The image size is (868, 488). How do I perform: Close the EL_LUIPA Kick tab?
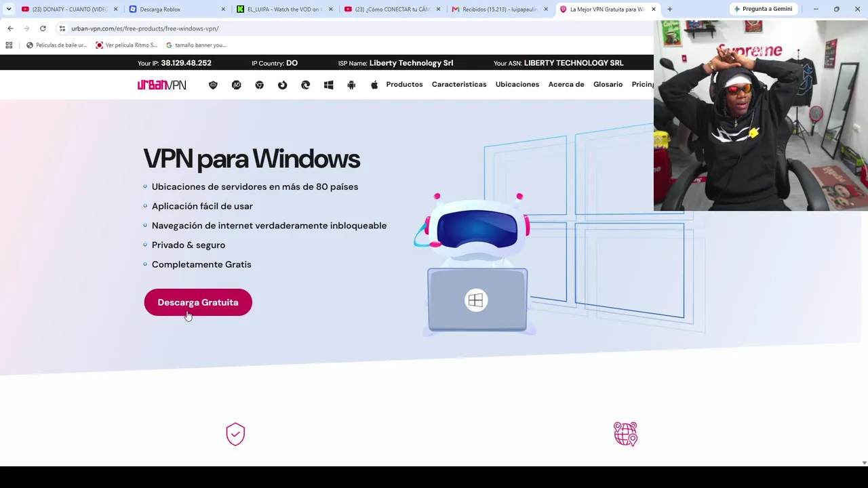tap(331, 9)
